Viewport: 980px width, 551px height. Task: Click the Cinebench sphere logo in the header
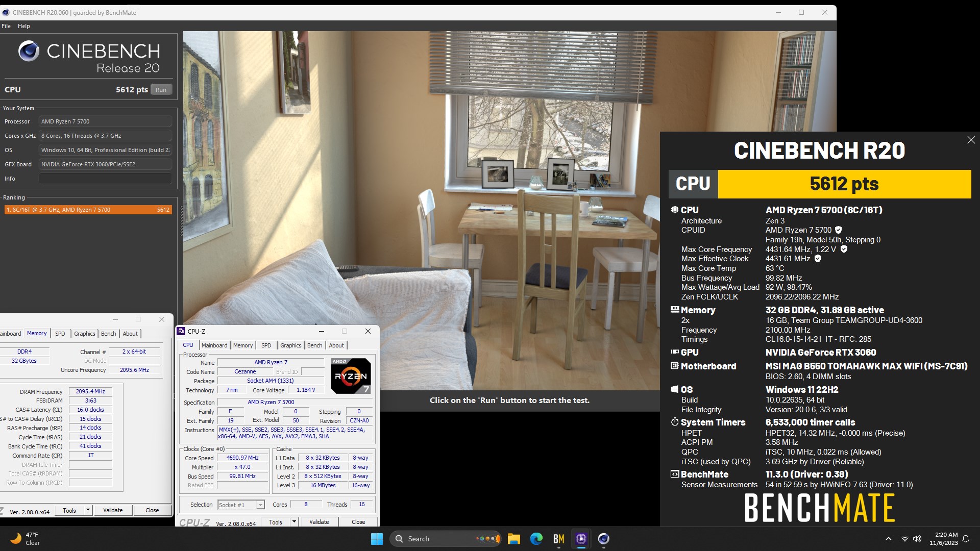[x=29, y=51]
